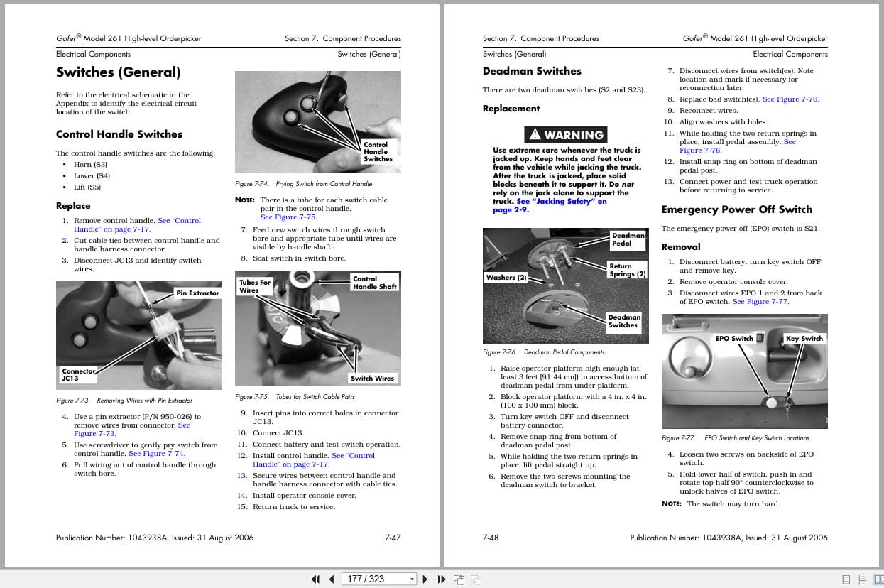The image size is (884, 588).
Task: Follow See Figure 7-76 link in step 11
Action: point(738,146)
